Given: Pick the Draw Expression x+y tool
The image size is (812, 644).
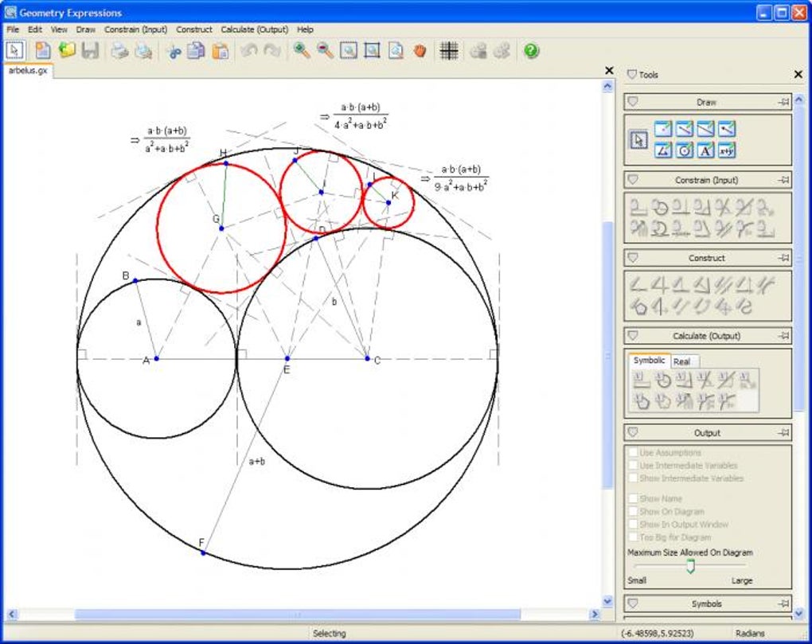Looking at the screenshot, I should (726, 150).
